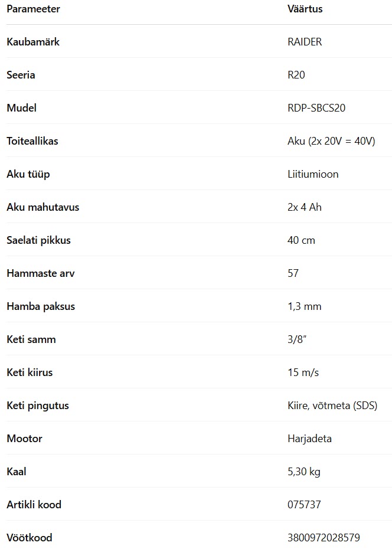Image resolution: width=392 pixels, height=549 pixels.
Task: Select the 1,3 mm thickness value
Action: [x=304, y=306]
